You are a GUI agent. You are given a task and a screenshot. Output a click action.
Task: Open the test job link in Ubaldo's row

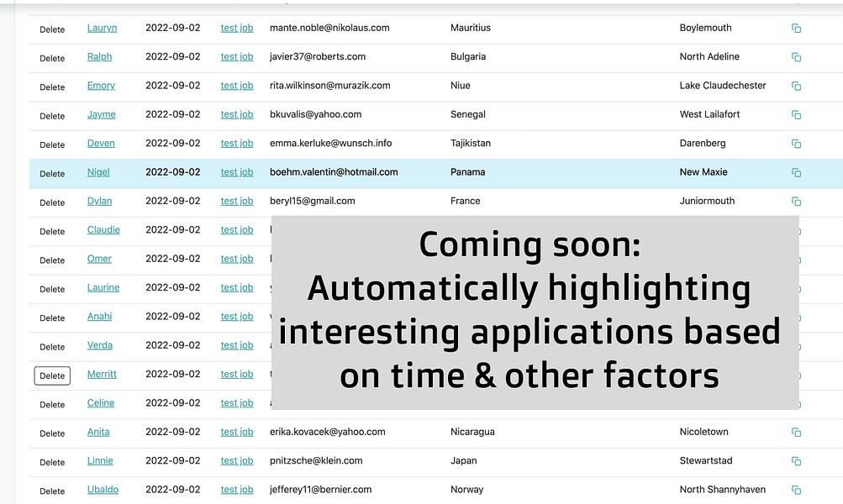[x=237, y=490]
